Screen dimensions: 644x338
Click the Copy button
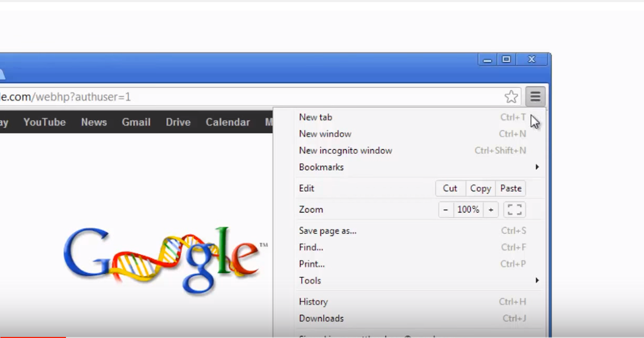click(480, 188)
